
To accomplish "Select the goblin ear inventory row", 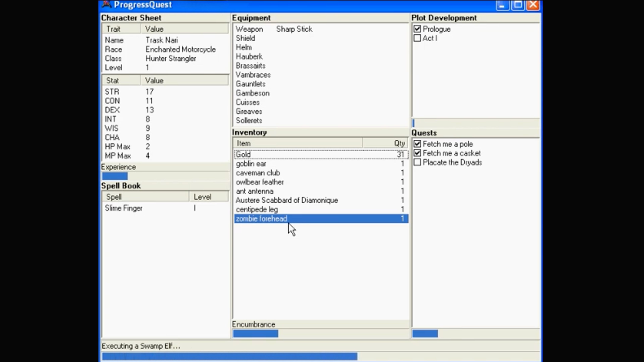I will (321, 164).
